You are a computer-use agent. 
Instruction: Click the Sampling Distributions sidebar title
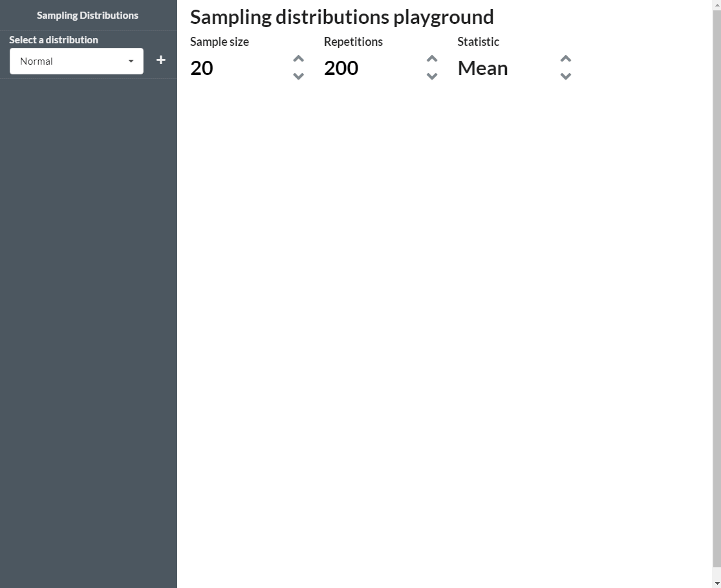pos(87,16)
